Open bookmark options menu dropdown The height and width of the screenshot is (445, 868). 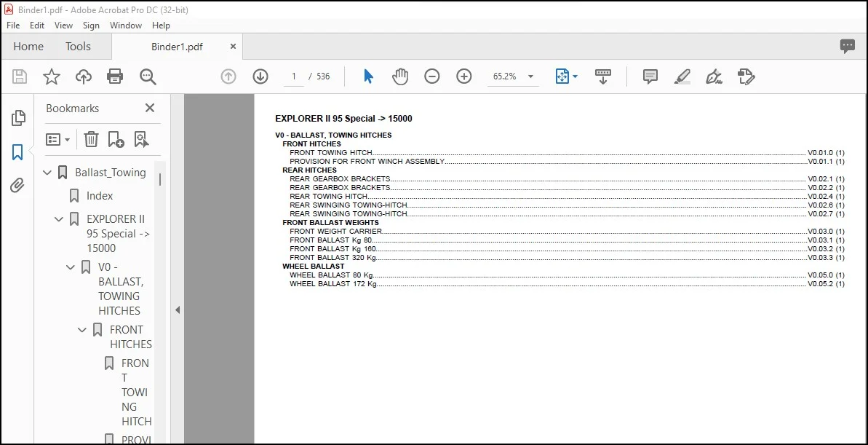pos(57,139)
